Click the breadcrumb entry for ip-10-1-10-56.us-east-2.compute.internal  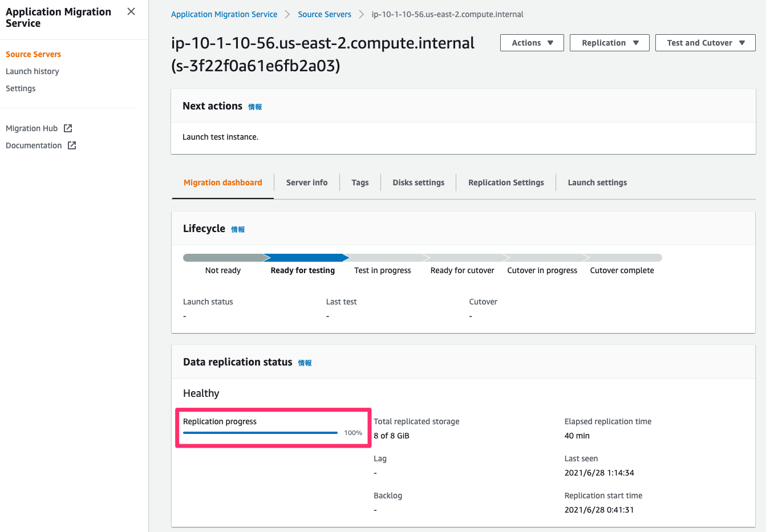[x=448, y=14]
